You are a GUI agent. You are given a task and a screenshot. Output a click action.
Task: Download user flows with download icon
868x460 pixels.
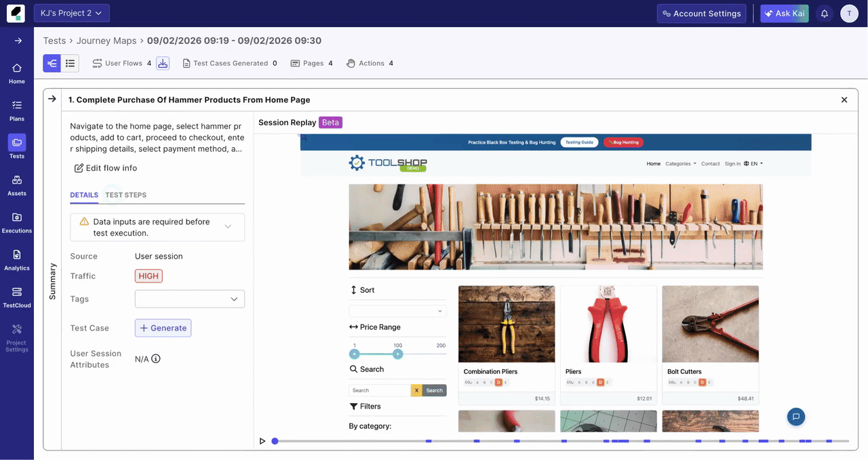tap(163, 63)
